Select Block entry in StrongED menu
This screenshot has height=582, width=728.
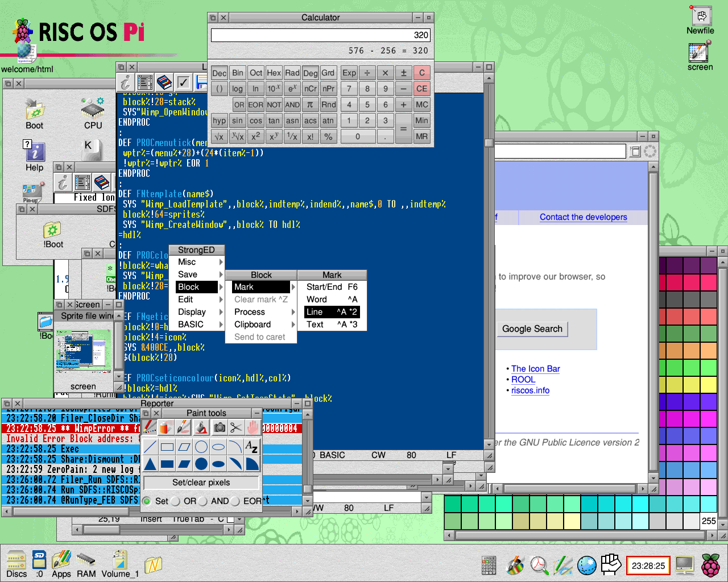tap(196, 287)
